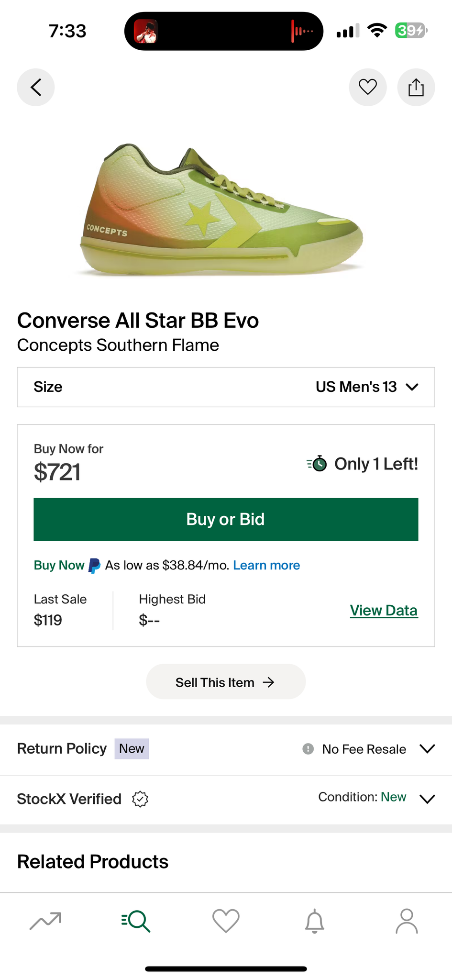
Task: Tap the StockX Verified badge icon
Action: (x=140, y=799)
